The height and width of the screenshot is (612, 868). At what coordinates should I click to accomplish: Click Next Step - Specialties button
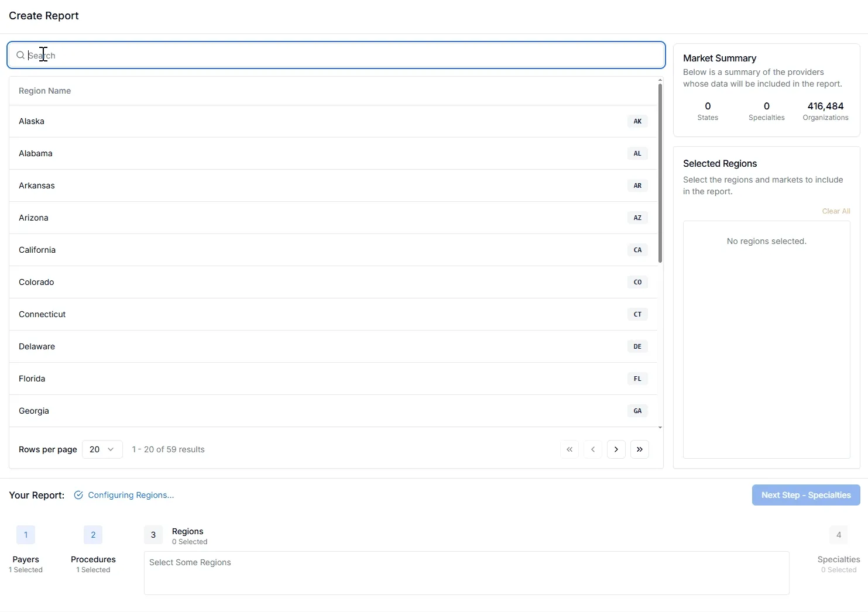click(x=806, y=495)
